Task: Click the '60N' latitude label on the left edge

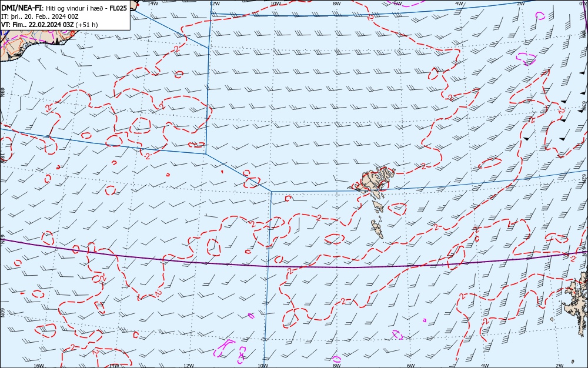Action: [2, 313]
